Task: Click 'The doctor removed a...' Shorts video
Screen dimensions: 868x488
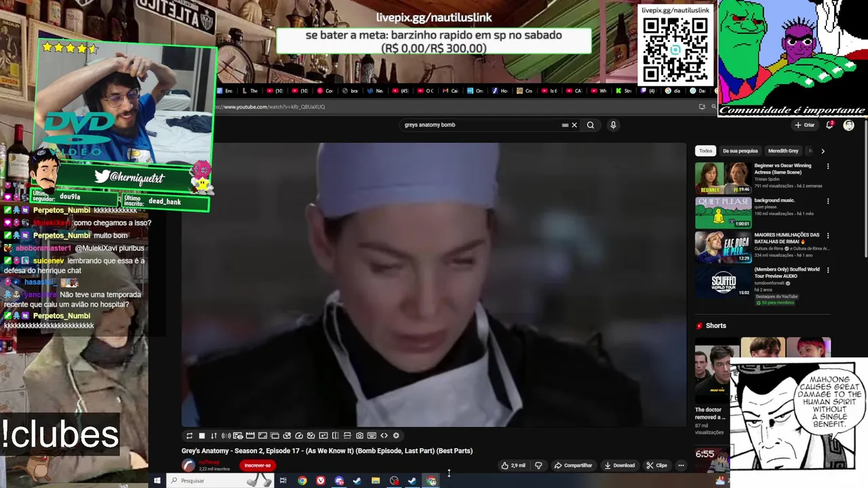Action: click(x=712, y=386)
